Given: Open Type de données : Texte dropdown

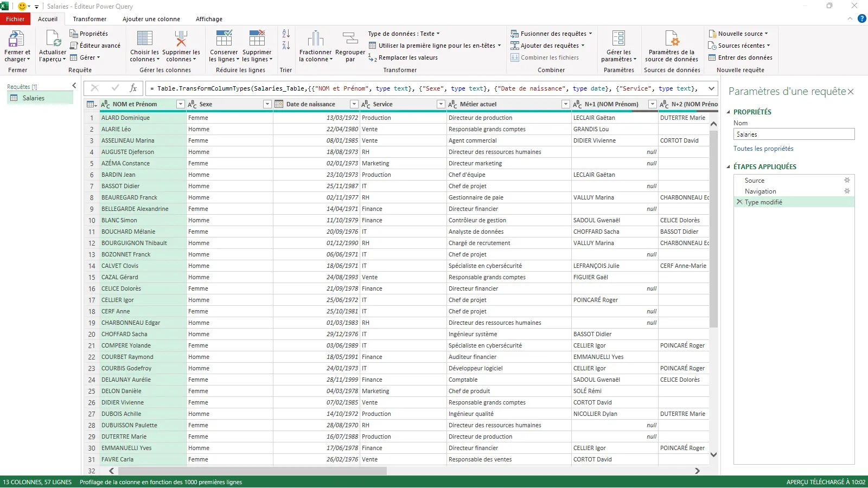Looking at the screenshot, I should [404, 34].
